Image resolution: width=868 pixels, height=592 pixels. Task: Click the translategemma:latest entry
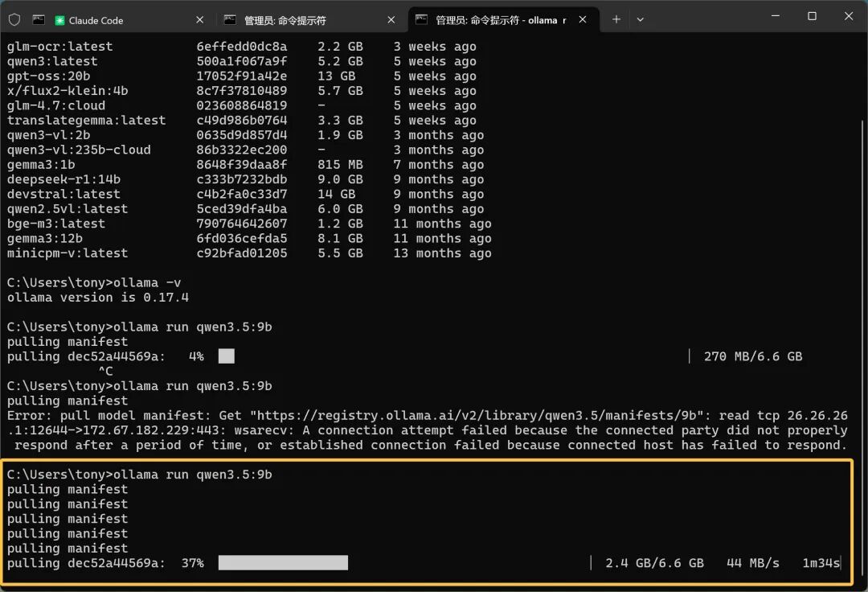[86, 120]
